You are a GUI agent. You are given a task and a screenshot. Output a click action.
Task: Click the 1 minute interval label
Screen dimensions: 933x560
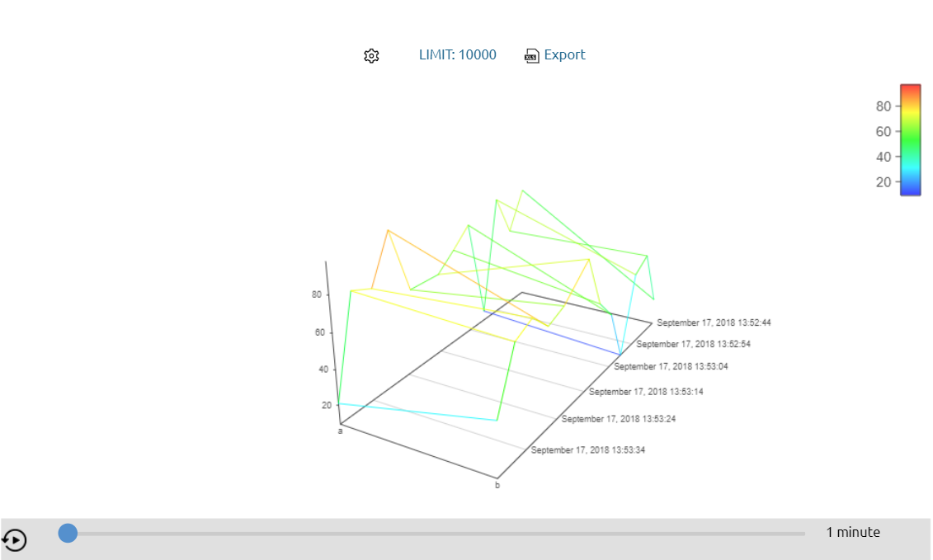tap(853, 533)
